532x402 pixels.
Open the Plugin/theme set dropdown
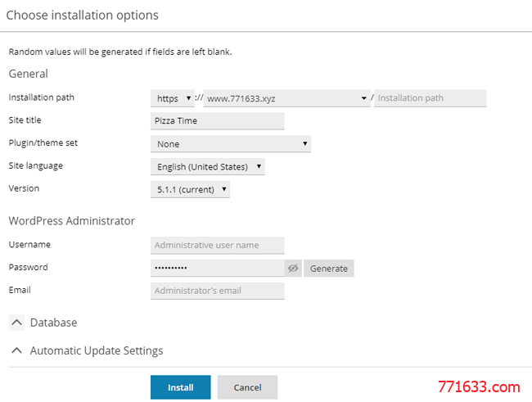(231, 144)
